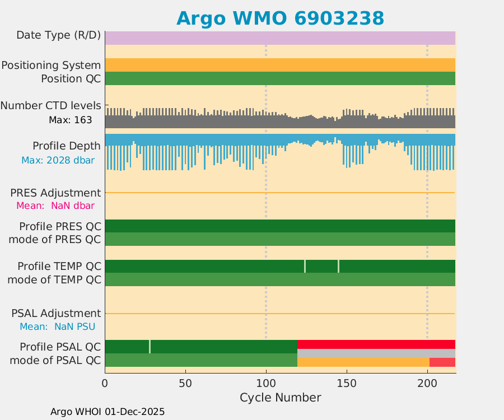Image resolution: width=504 pixels, height=420 pixels.
Task: Click the orange Positioning System bar
Action: pos(280,65)
